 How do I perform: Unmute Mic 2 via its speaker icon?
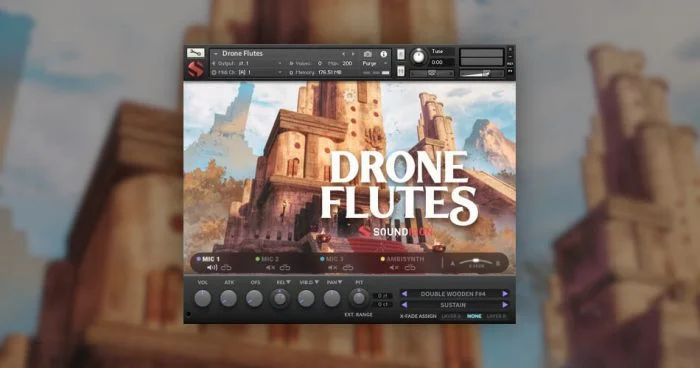(x=271, y=268)
